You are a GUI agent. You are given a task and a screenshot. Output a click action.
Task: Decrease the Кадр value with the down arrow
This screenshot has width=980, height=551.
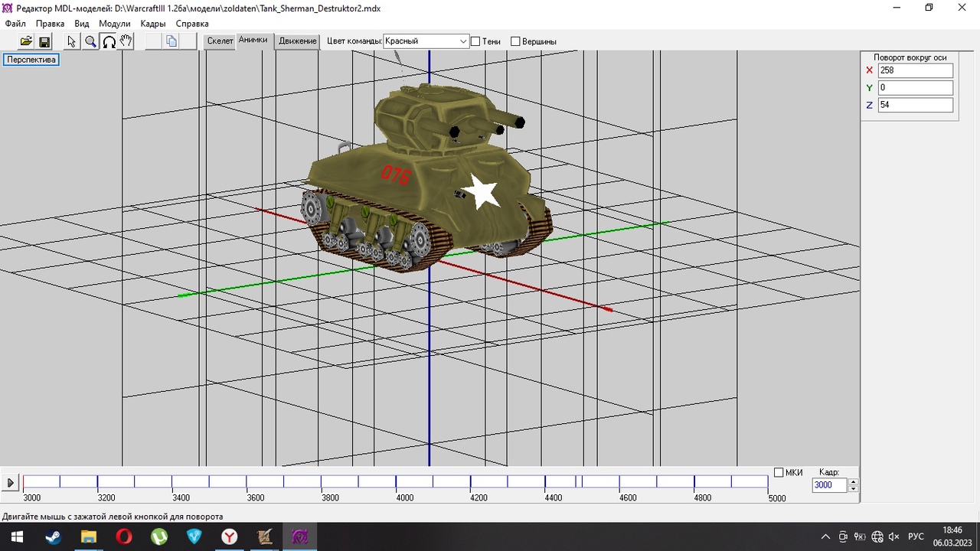[854, 489]
